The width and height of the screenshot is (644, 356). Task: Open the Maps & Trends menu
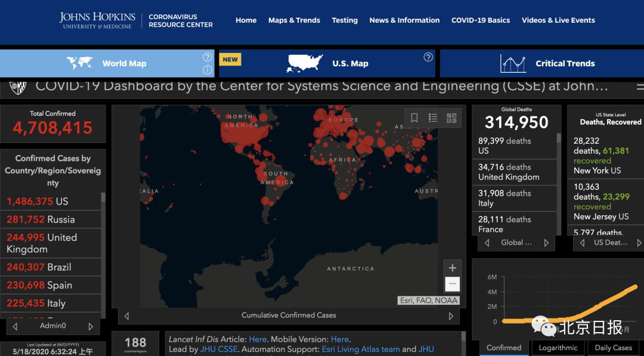[x=294, y=20]
